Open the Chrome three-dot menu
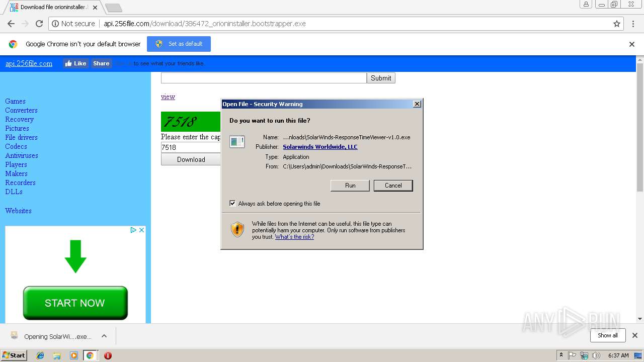The height and width of the screenshot is (362, 644). 633,24
